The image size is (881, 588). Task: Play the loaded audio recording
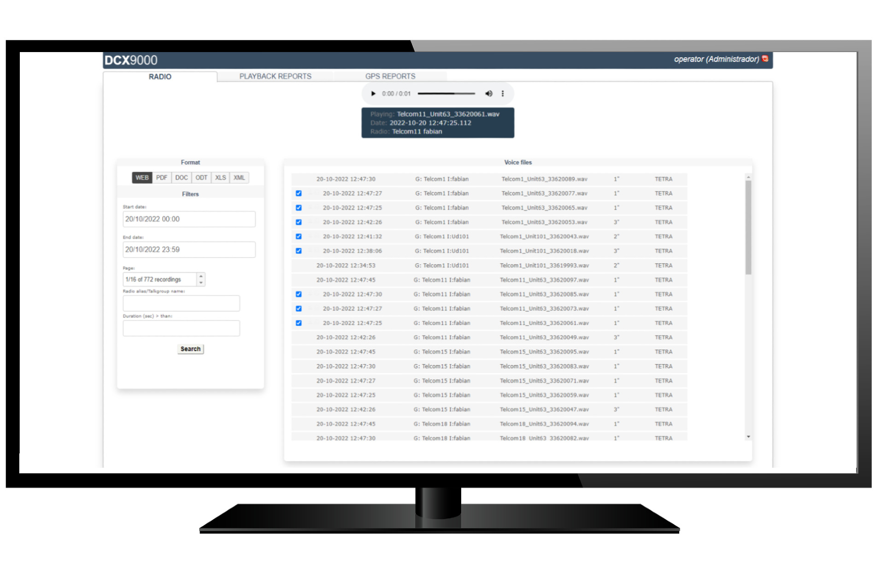[x=373, y=94]
